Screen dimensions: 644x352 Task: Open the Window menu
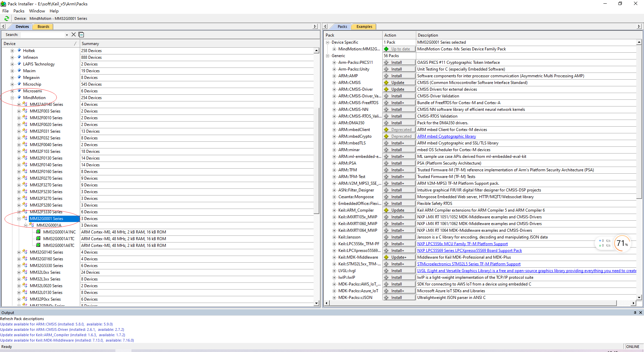click(x=37, y=11)
